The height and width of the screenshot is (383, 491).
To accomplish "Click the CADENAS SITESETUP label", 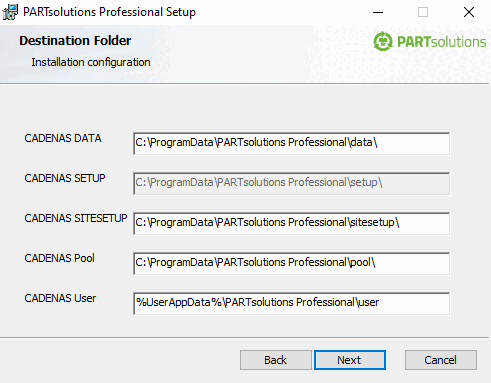I will 76,218.
